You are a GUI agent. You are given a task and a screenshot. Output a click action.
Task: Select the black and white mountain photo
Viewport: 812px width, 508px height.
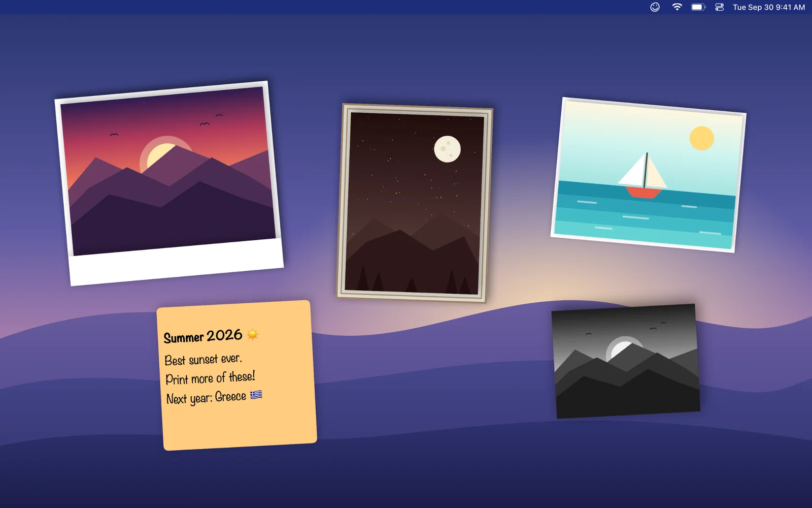pyautogui.click(x=626, y=361)
